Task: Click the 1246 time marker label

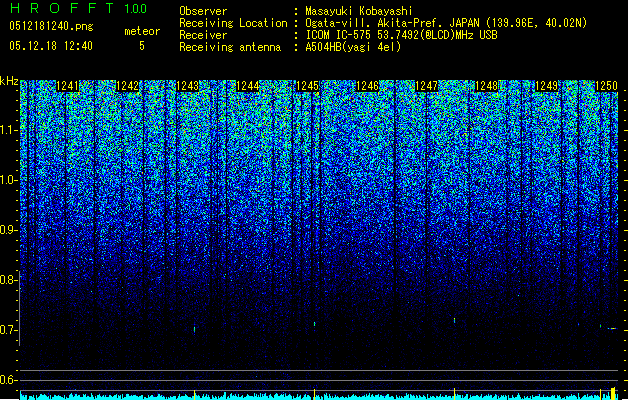Action: (x=367, y=86)
